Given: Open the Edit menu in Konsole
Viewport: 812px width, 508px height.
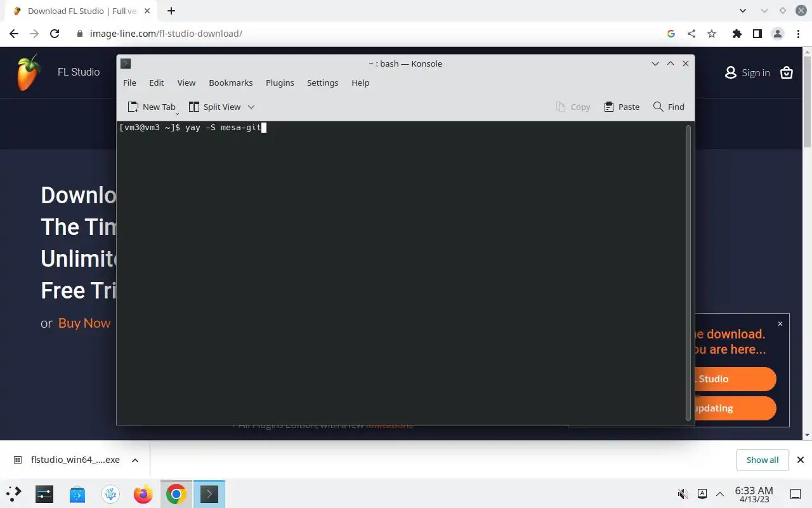Looking at the screenshot, I should [x=156, y=83].
